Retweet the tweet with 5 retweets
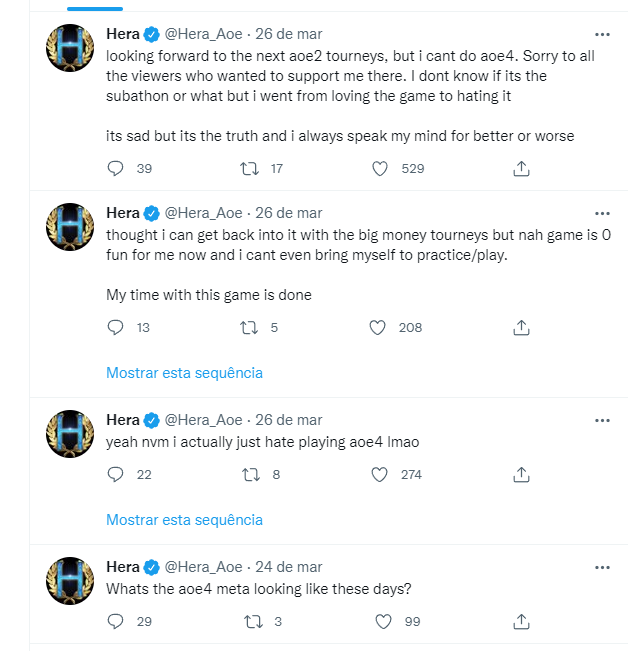 (252, 327)
